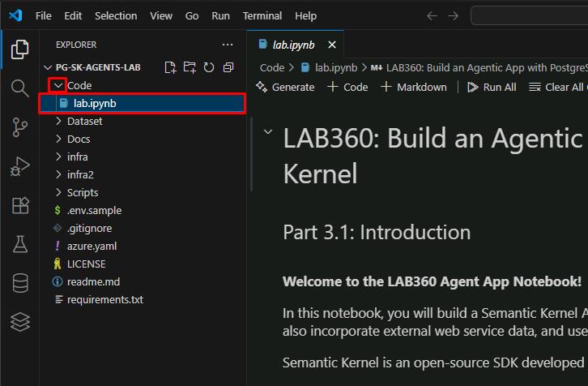Open requirements.txt from the file tree
This screenshot has width=588, height=386.
(104, 299)
